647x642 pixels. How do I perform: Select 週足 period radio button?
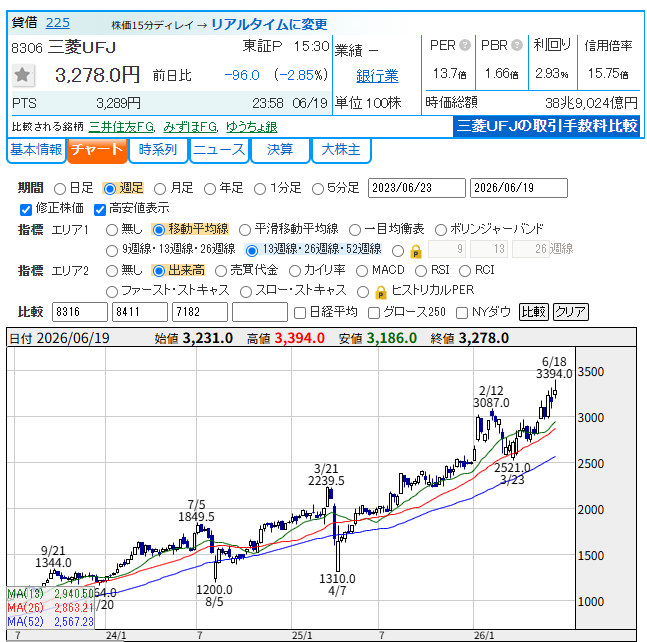coord(110,189)
